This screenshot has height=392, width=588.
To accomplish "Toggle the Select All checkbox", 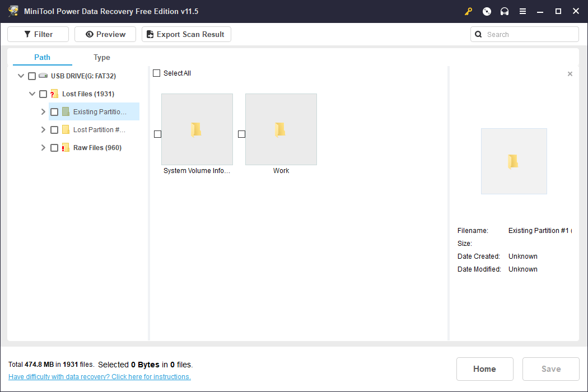I will tap(156, 73).
